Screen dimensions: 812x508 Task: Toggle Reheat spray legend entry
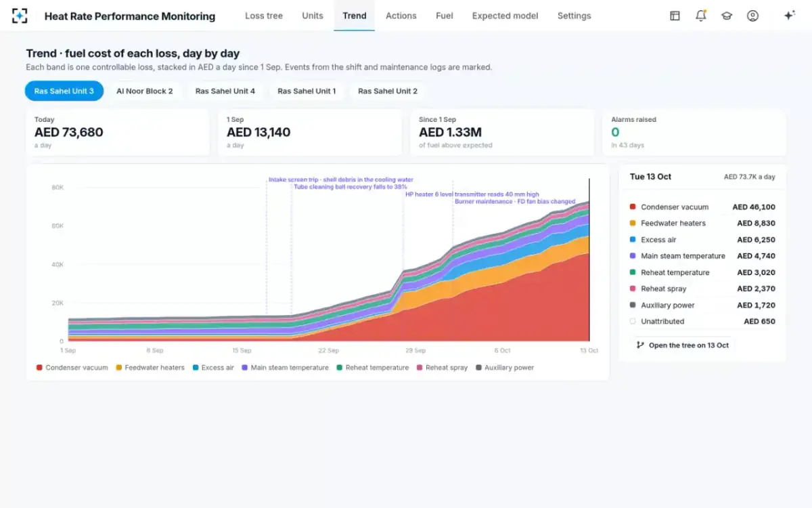point(442,368)
